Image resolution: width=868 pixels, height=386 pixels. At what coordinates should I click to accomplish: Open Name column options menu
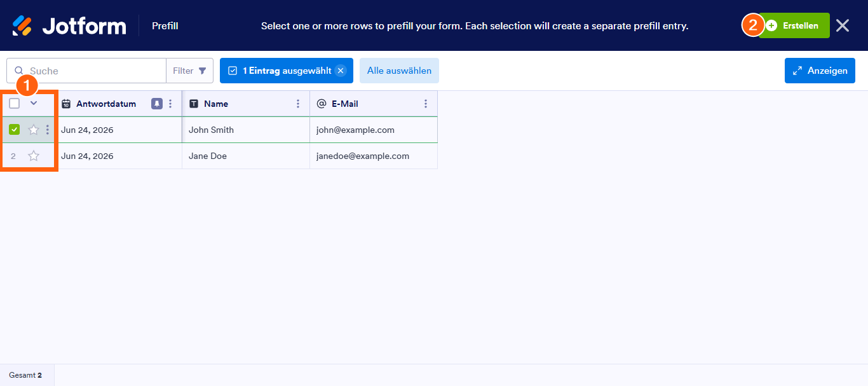coord(298,104)
